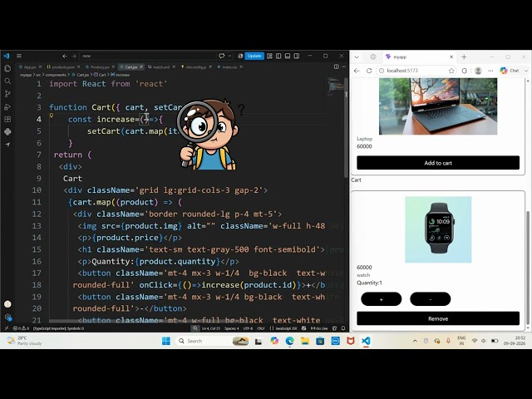Change indentation via Spaces: 4
The image size is (532, 399).
point(232,328)
